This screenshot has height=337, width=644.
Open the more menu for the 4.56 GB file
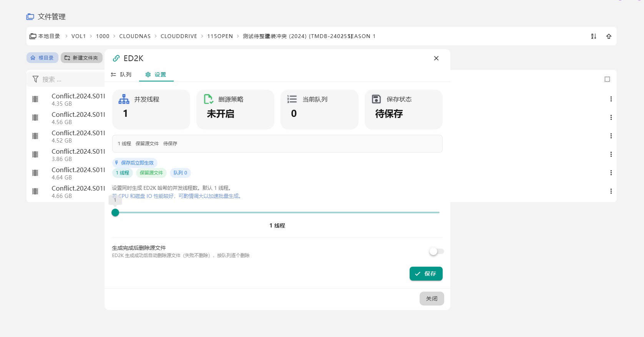(x=611, y=118)
